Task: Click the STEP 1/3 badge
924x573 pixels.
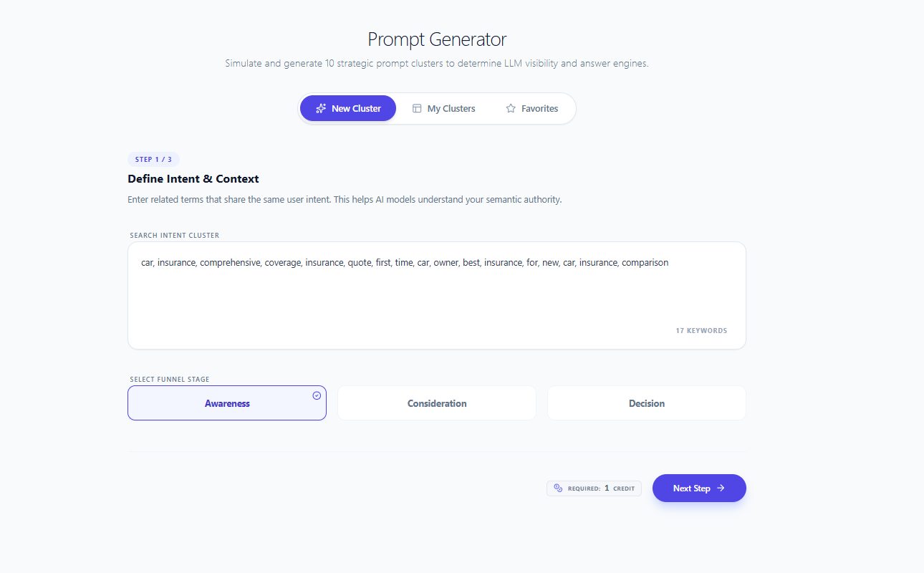Action: 153,159
